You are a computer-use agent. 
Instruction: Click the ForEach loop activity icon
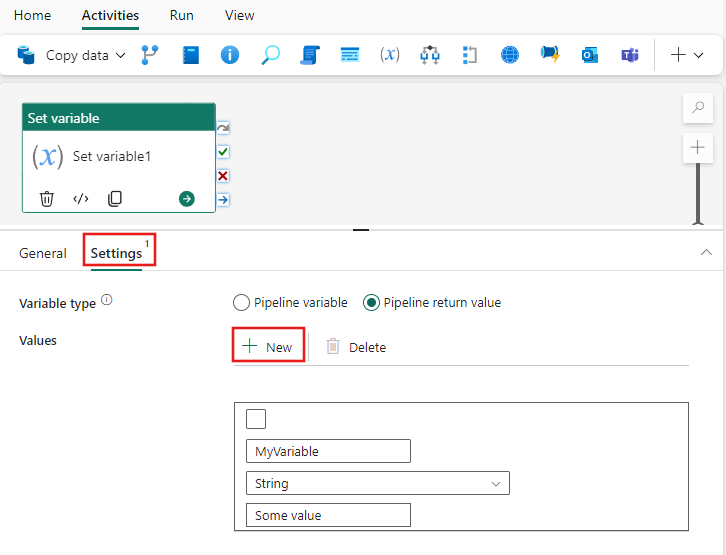click(430, 55)
